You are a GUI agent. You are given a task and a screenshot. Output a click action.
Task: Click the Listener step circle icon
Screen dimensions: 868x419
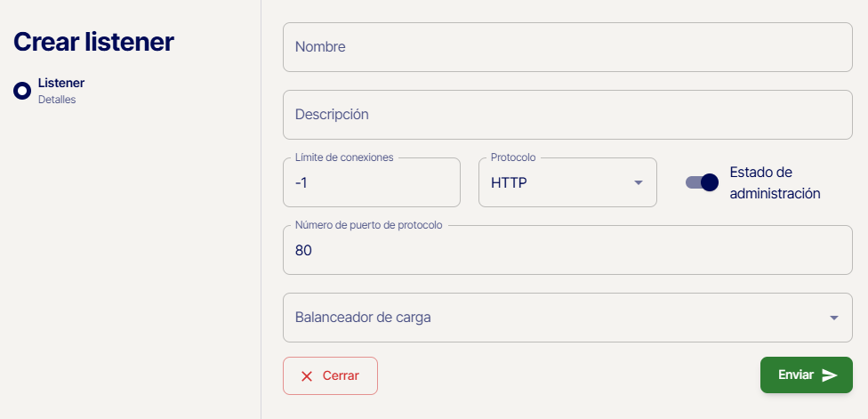pos(22,91)
